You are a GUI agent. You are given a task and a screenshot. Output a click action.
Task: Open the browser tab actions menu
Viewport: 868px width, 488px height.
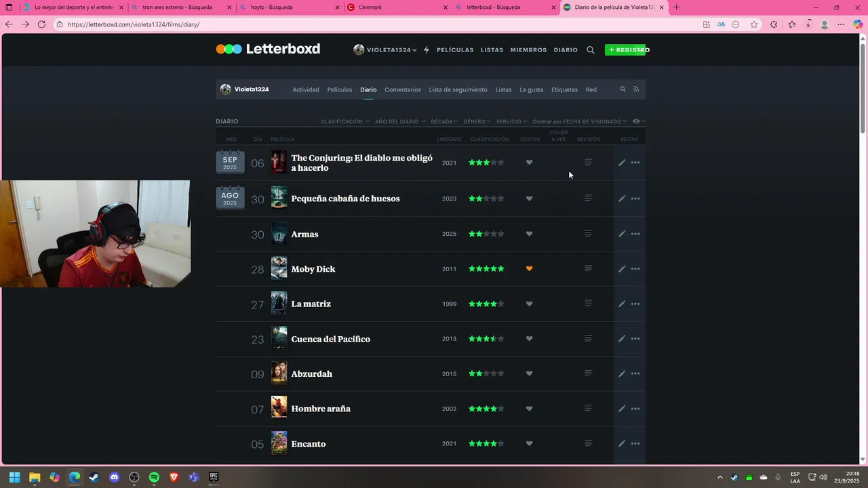[x=9, y=7]
